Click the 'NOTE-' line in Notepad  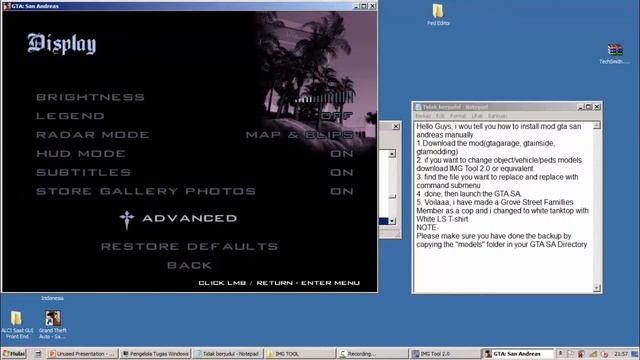point(428,227)
